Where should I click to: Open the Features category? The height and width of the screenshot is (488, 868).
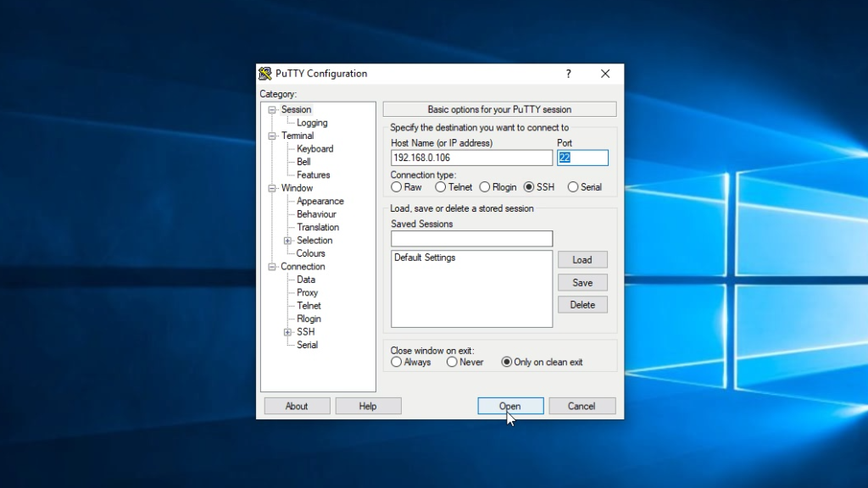point(314,175)
